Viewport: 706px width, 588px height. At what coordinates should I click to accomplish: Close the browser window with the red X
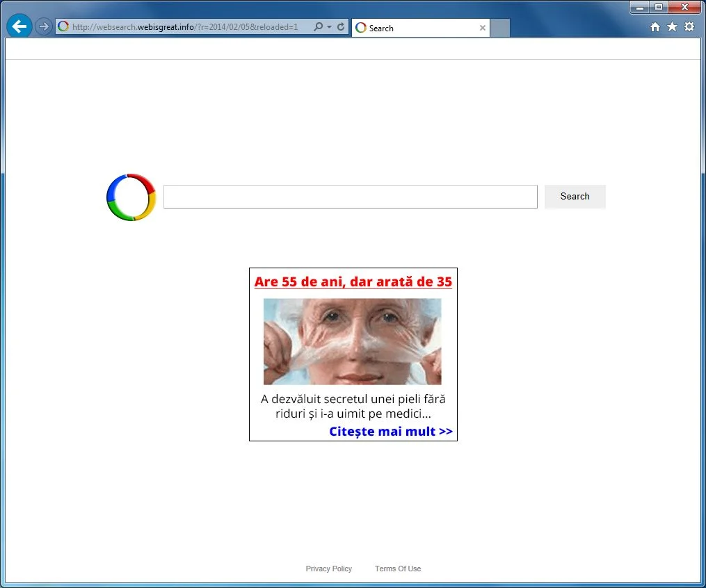pos(684,7)
